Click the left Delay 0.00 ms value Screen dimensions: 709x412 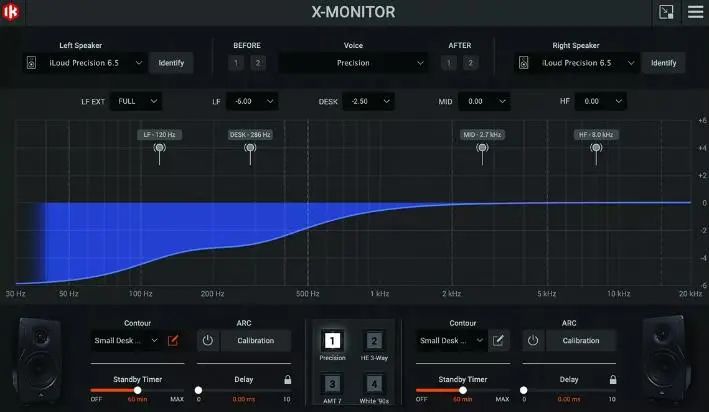(x=244, y=399)
